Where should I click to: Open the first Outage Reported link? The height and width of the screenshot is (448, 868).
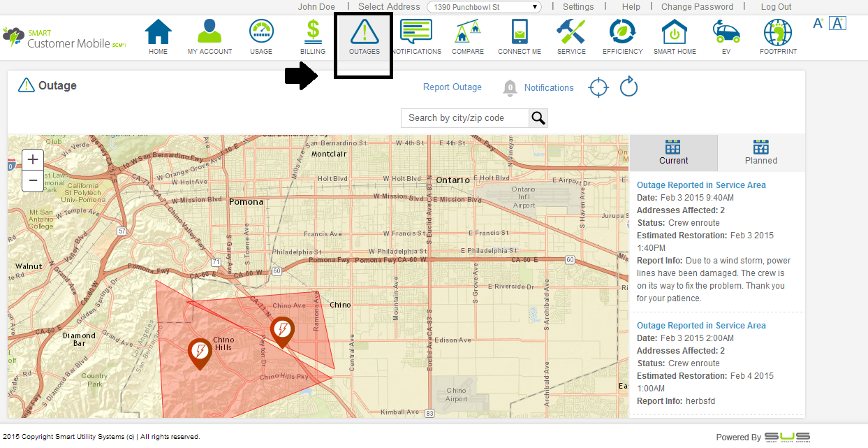[701, 185]
